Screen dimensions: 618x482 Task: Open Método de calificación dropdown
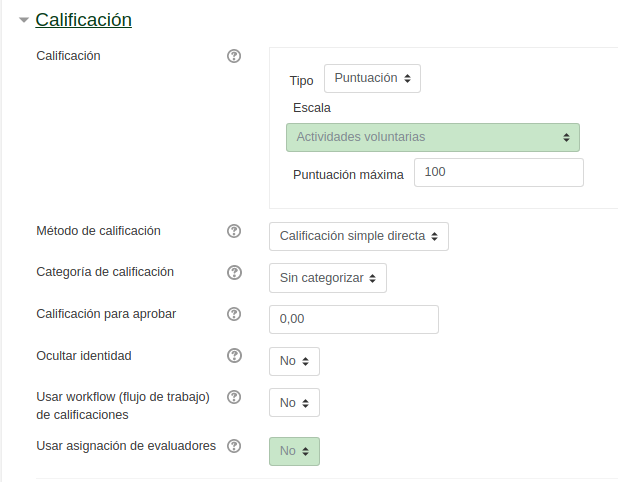(359, 236)
